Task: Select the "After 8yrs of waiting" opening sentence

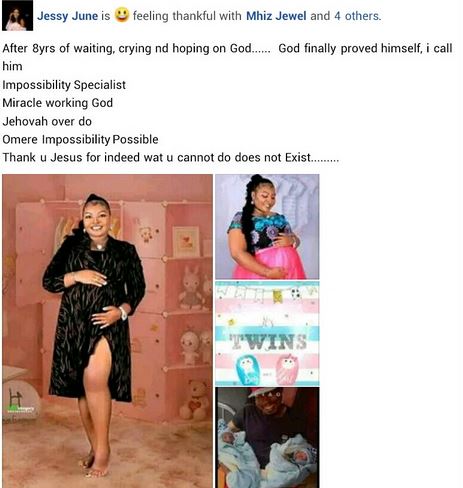Action: (x=227, y=57)
